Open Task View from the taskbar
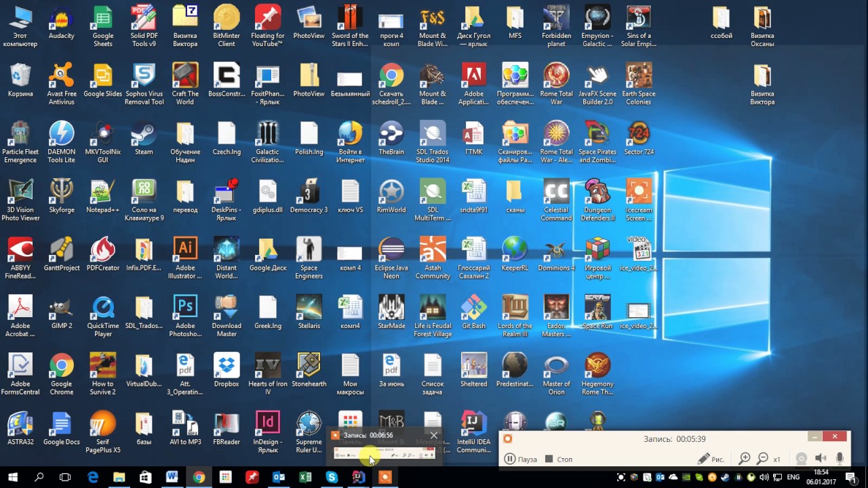The height and width of the screenshot is (488, 868). click(65, 477)
